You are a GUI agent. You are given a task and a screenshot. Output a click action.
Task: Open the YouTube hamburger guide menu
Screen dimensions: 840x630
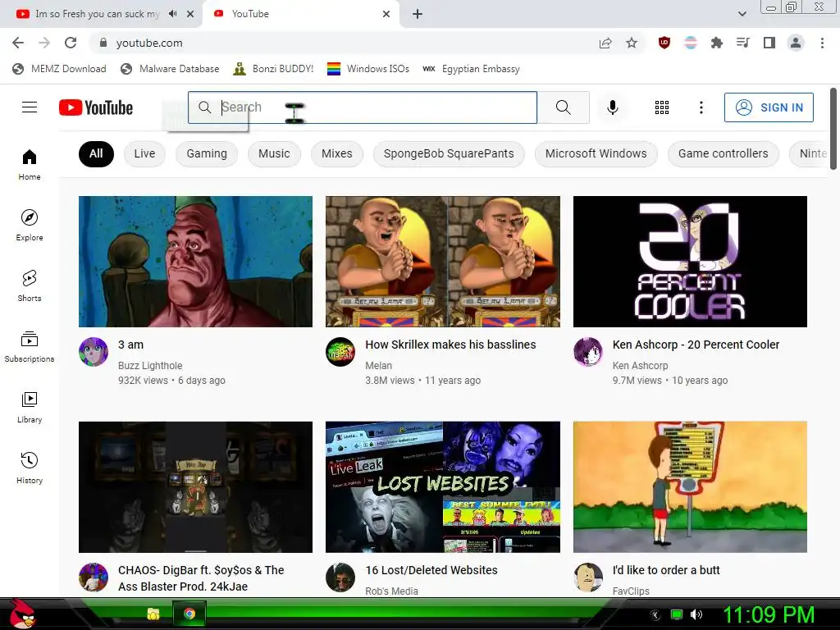(x=30, y=107)
